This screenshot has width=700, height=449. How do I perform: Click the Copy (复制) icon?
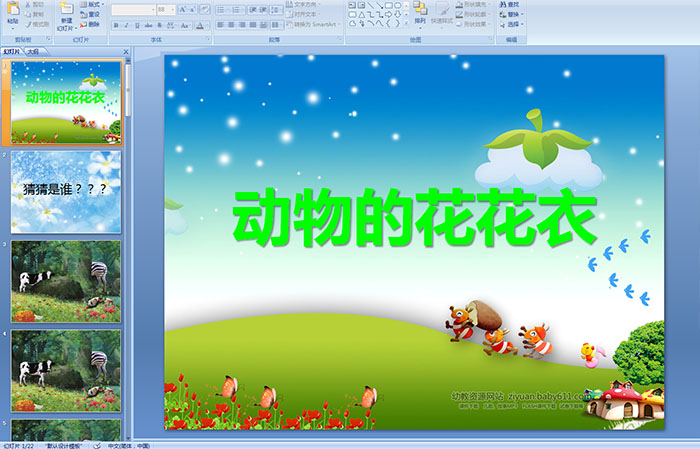coord(28,14)
